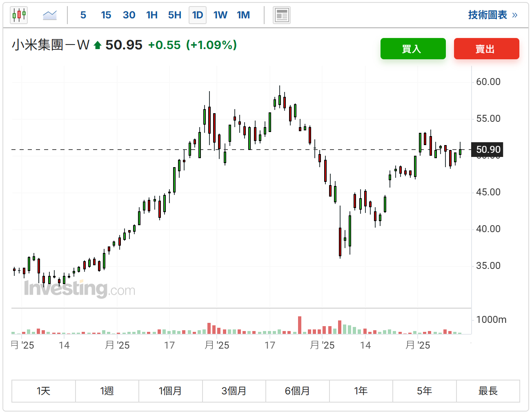The height and width of the screenshot is (414, 532).
Task: Show the 5年 time range
Action: pyautogui.click(x=425, y=391)
